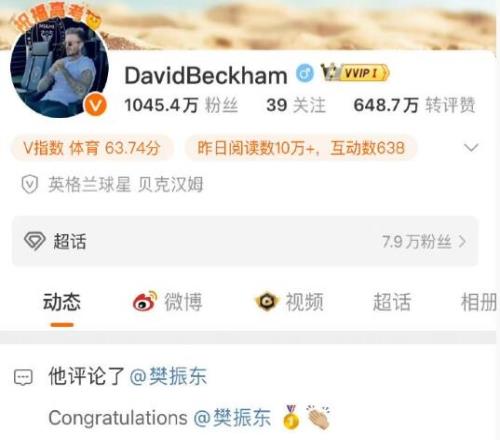500x440 pixels.
Task: Tap the video play icon beside 视频
Action: tap(267, 302)
